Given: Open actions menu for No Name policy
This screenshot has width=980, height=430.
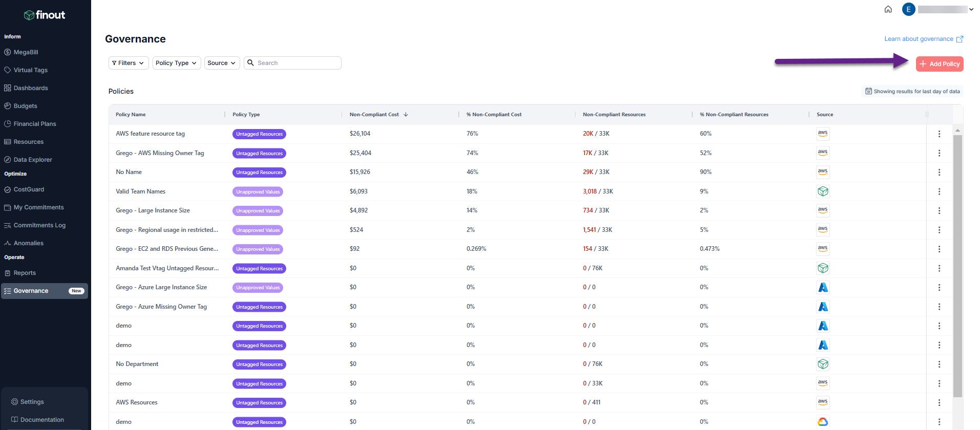Looking at the screenshot, I should coord(939,173).
